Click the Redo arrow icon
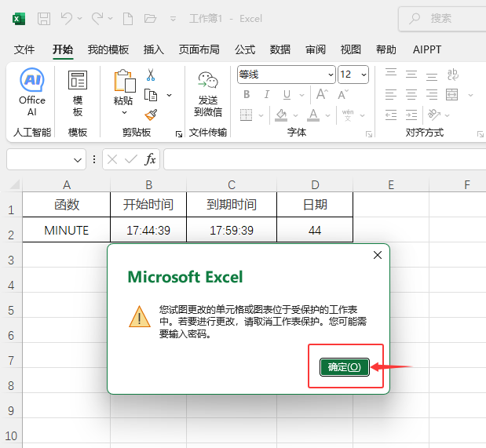Image resolution: width=486 pixels, height=448 pixels. tap(97, 18)
